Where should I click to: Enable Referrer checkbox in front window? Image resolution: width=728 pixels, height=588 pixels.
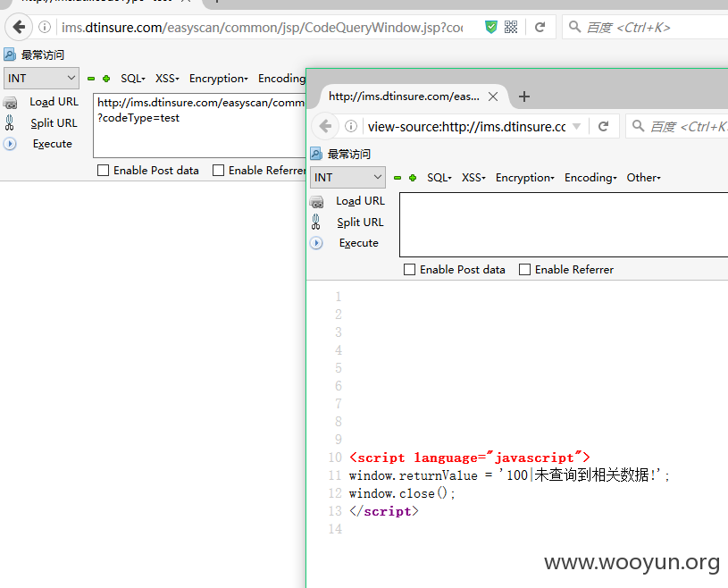coord(524,269)
